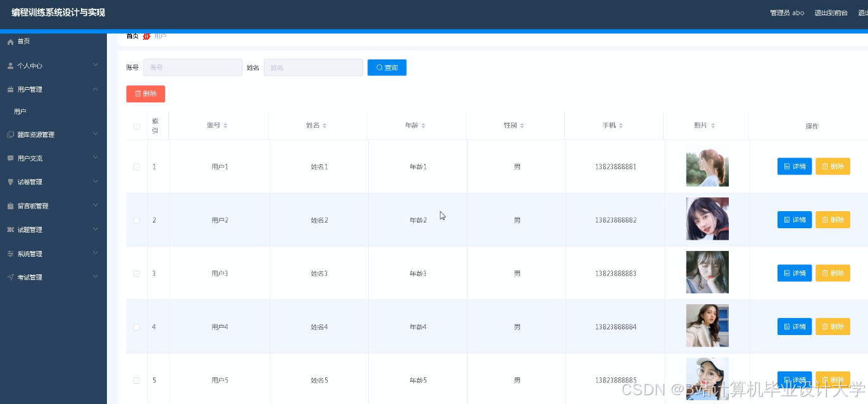Click the icon beside 试题管理
This screenshot has width=868, height=404.
[x=10, y=230]
